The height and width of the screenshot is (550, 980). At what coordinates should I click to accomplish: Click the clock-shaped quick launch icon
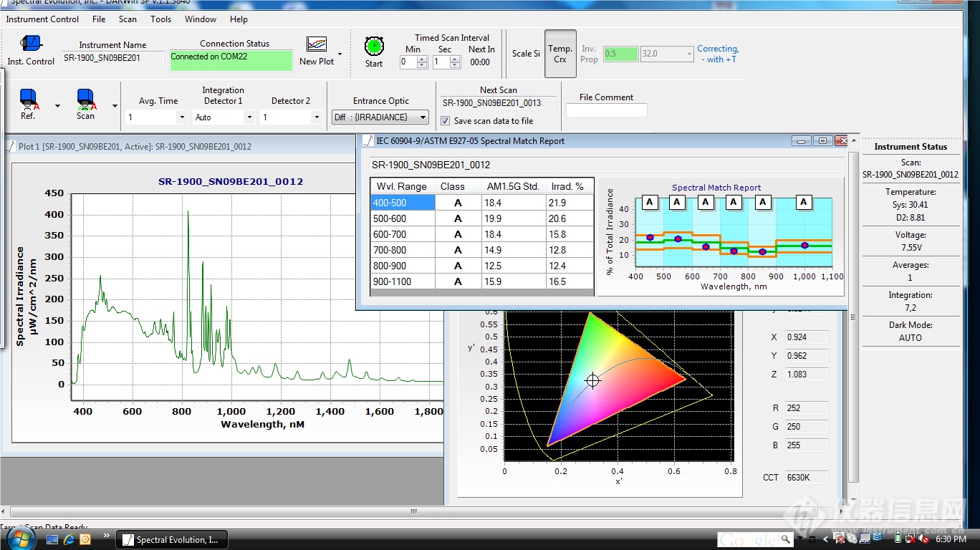[x=85, y=539]
